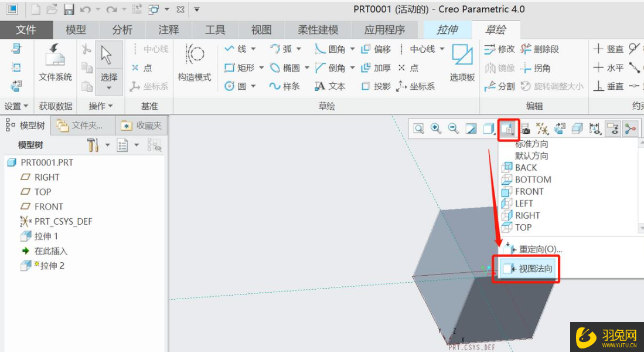Expand the Fillet (圆角) dropdown arrow

[x=352, y=49]
